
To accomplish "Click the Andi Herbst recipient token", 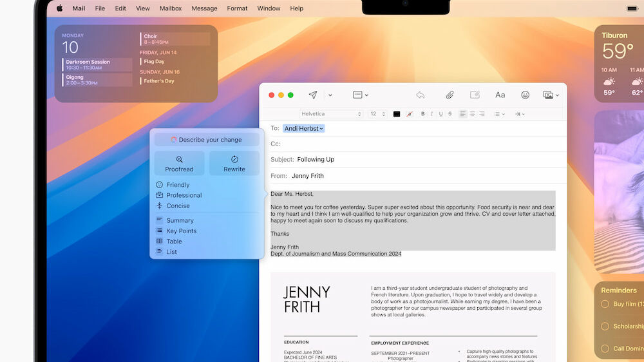I will tap(303, 129).
